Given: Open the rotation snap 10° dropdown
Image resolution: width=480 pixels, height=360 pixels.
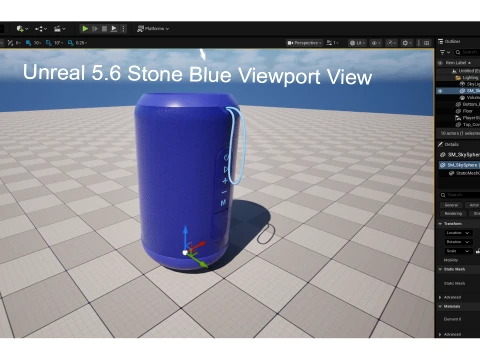Looking at the screenshot, I should coord(59,43).
